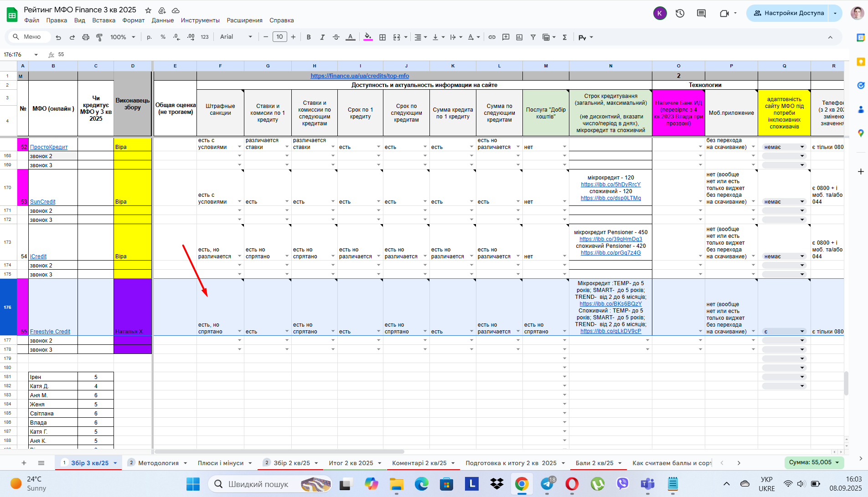Open all sheets list icon
This screenshot has width=868, height=497.
(41, 463)
